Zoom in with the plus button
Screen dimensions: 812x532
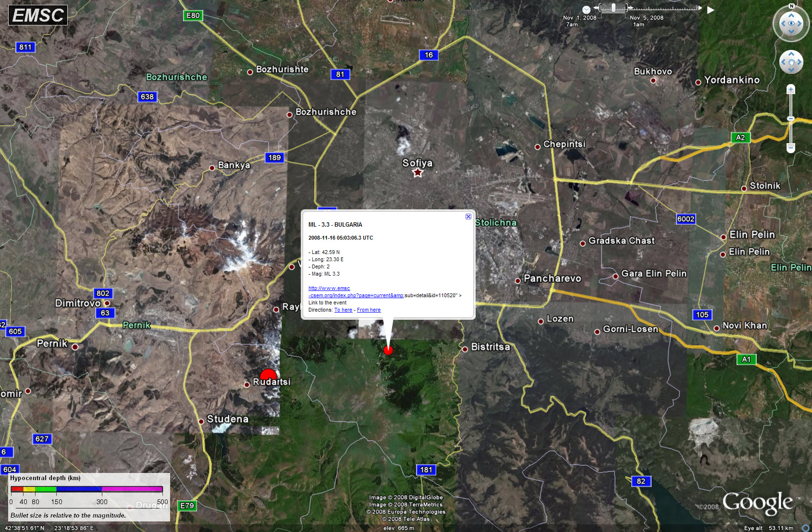(791, 89)
